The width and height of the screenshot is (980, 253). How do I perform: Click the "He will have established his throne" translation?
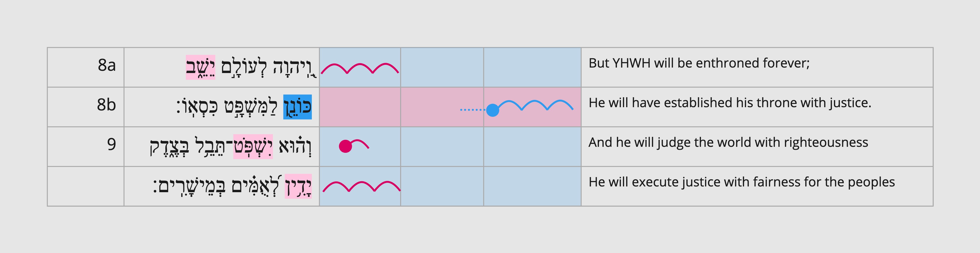pos(730,103)
